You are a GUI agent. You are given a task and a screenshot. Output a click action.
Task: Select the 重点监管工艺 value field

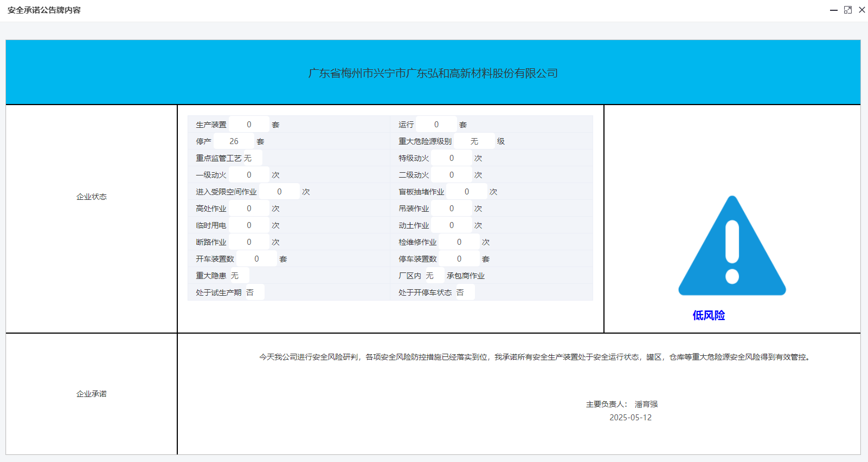pyautogui.click(x=252, y=158)
